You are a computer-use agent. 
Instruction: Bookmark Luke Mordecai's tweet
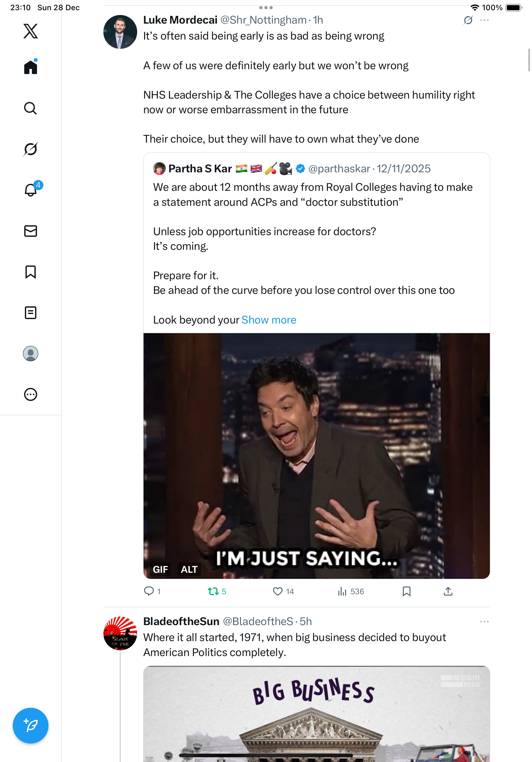(406, 591)
